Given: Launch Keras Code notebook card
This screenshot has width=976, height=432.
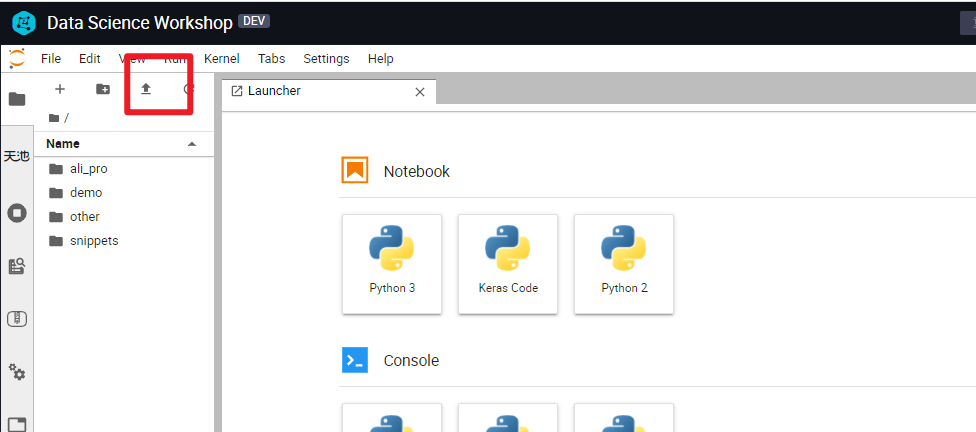Looking at the screenshot, I should [508, 264].
